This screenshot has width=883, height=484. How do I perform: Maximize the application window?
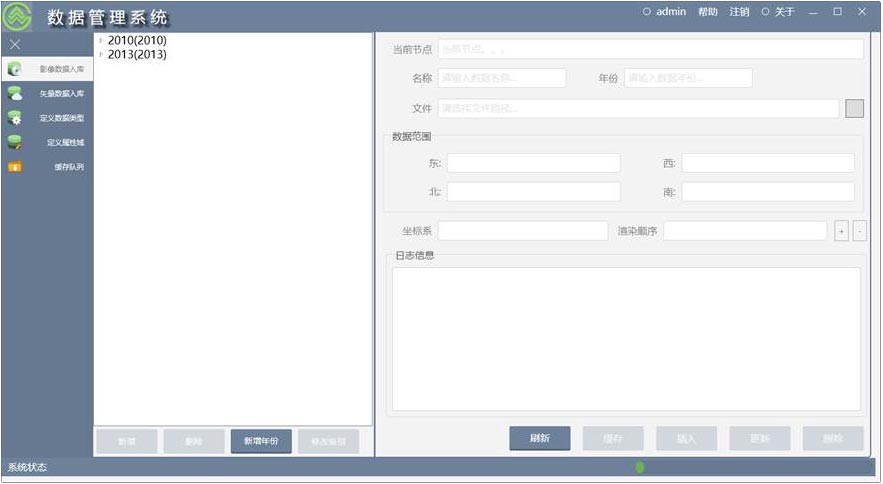tap(838, 11)
